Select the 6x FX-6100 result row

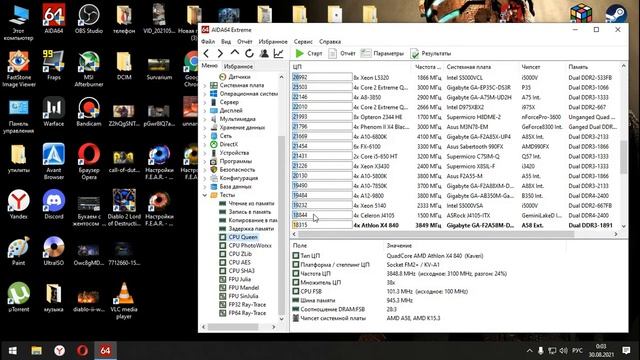[454, 147]
